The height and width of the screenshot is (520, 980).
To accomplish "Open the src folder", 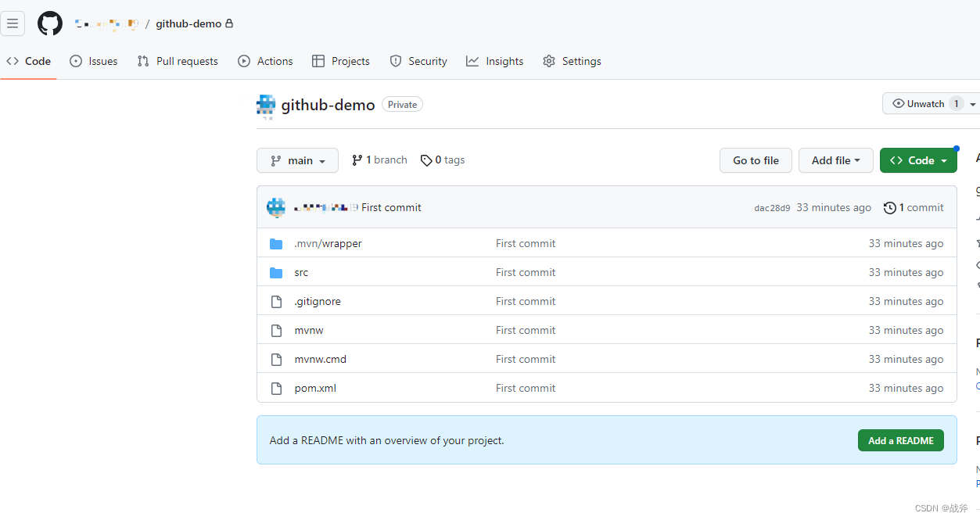I will tap(301, 272).
